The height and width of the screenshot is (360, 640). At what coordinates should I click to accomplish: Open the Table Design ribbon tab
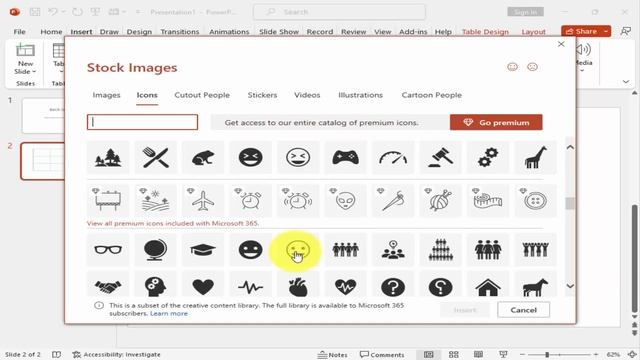(x=485, y=31)
